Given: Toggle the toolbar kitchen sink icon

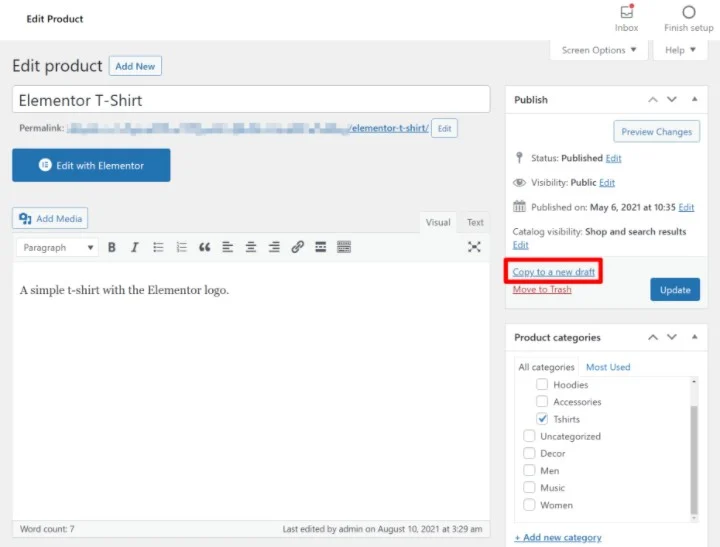Looking at the screenshot, I should click(x=344, y=248).
